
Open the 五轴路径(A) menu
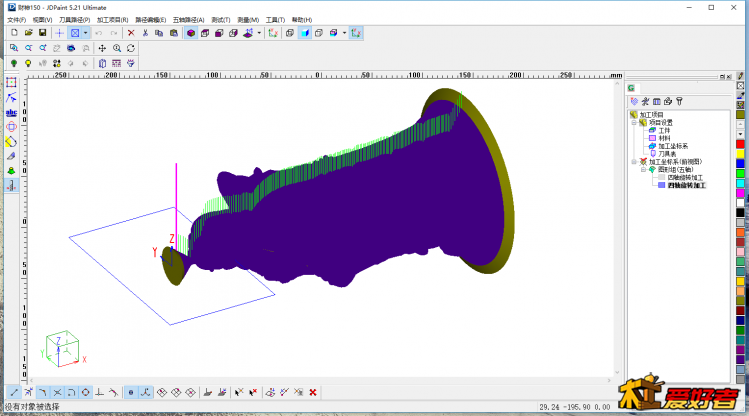point(188,20)
